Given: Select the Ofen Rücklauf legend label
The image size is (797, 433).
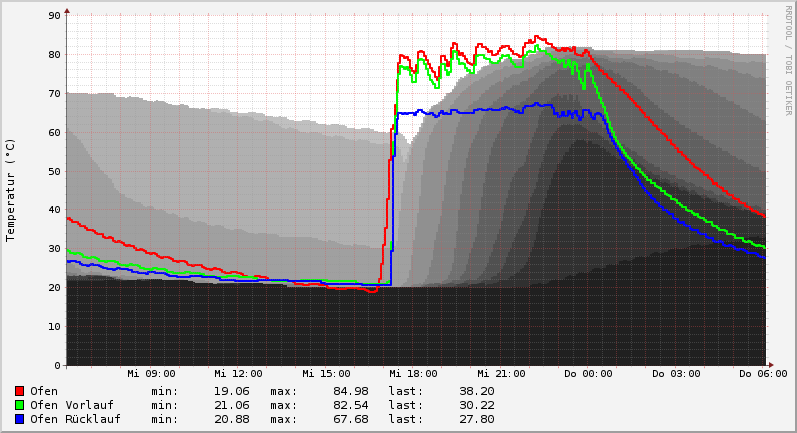Looking at the screenshot, I should click(x=75, y=419).
